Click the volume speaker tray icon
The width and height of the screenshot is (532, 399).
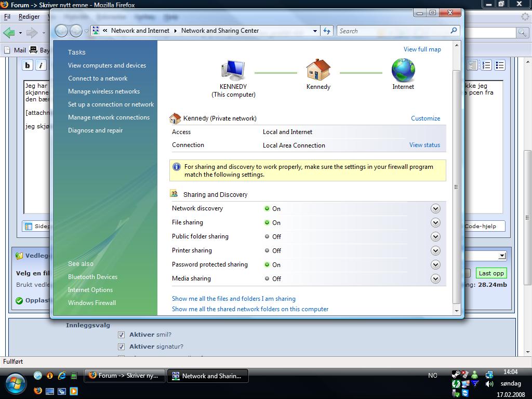pos(489,384)
